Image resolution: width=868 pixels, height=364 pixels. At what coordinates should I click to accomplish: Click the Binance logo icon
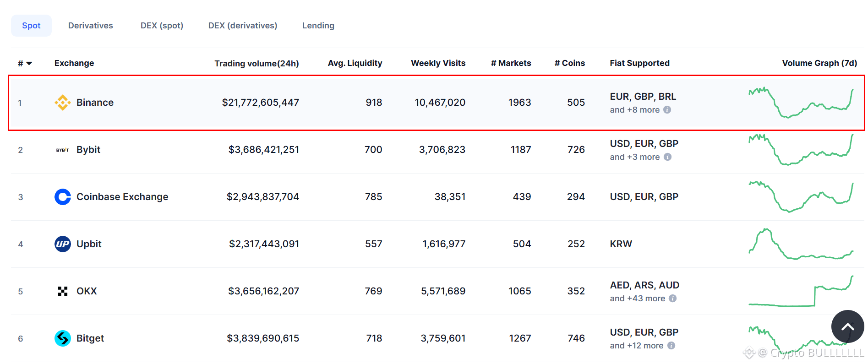[63, 103]
